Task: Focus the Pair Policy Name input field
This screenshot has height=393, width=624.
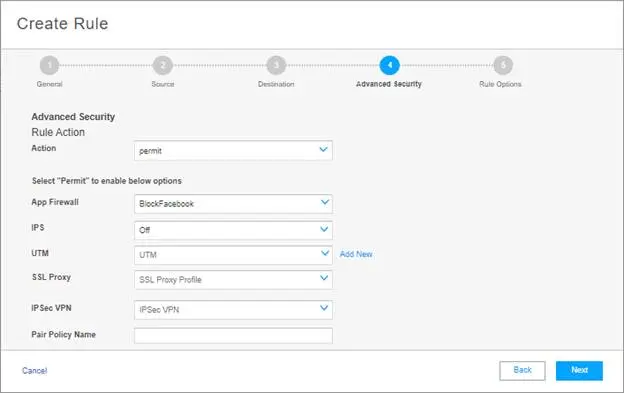Action: [233, 336]
